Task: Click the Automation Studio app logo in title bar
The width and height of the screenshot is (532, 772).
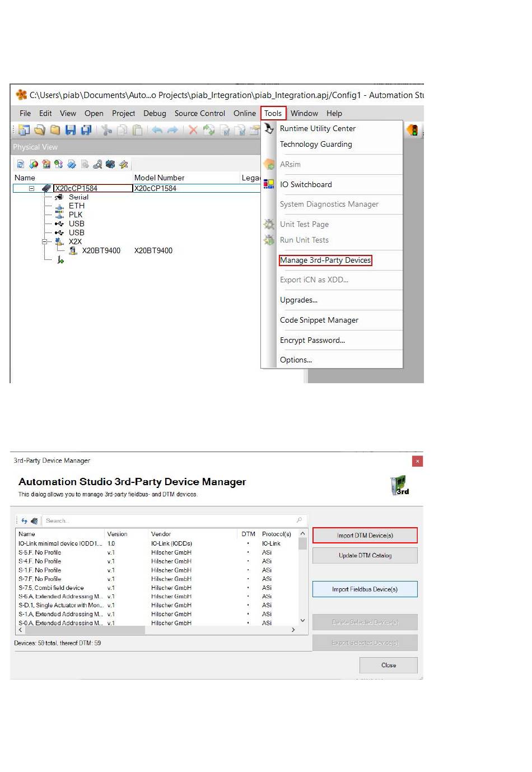Action: (21, 95)
